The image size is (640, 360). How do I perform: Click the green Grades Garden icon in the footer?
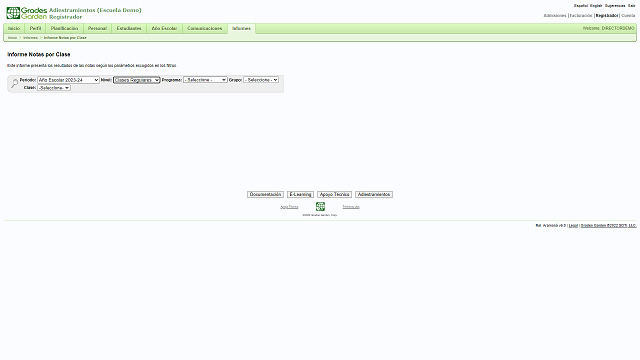coord(320,207)
